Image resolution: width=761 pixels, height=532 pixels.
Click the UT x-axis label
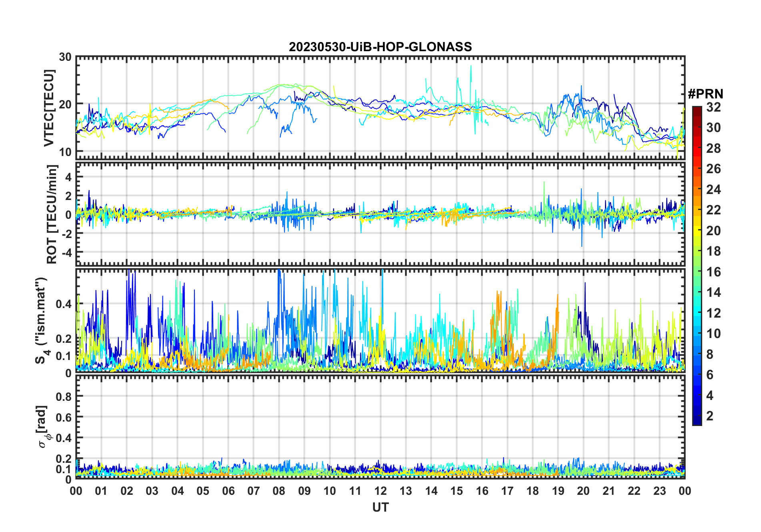[x=380, y=508]
